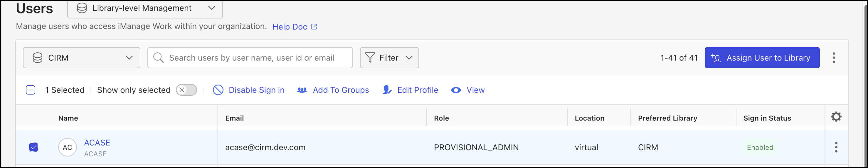Uncheck the ACASE user row checkbox
This screenshot has width=868, height=168.
(33, 147)
